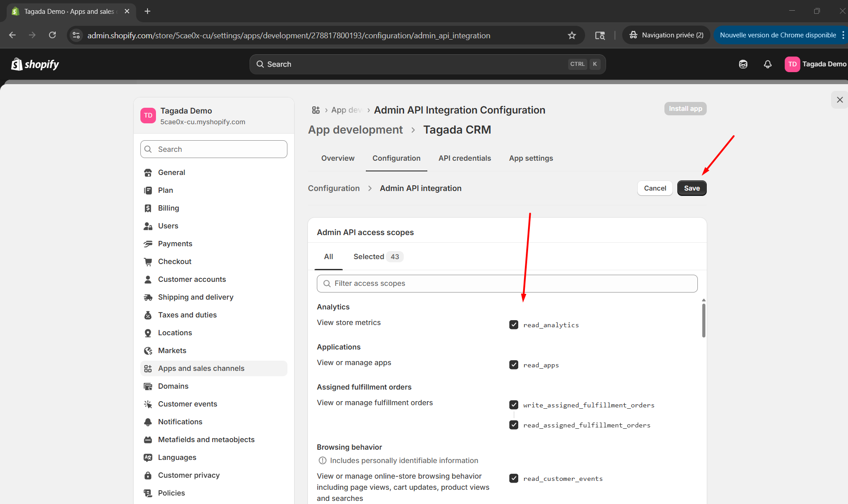Click the Payments icon
The image size is (848, 504).
click(148, 244)
